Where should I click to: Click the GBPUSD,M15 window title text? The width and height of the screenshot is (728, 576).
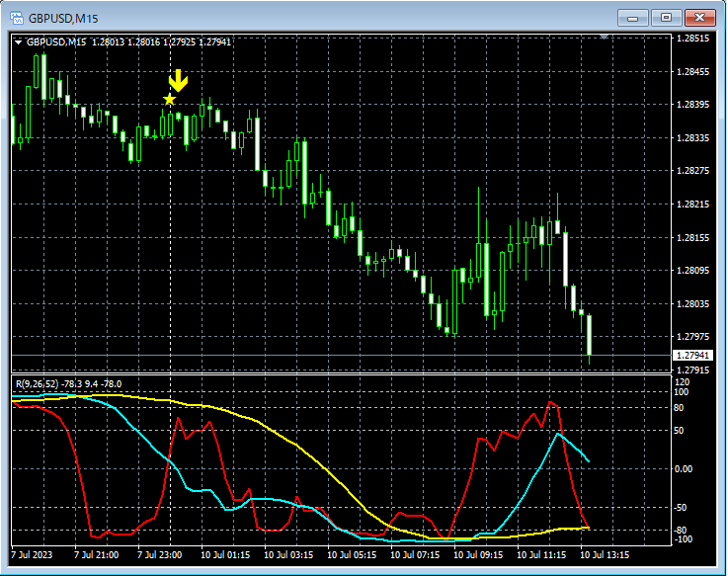pos(63,19)
